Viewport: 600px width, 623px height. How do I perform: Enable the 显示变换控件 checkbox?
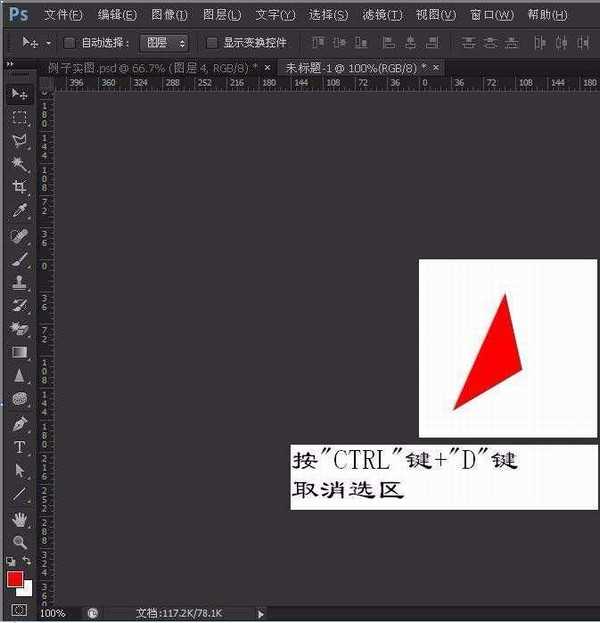pos(212,43)
